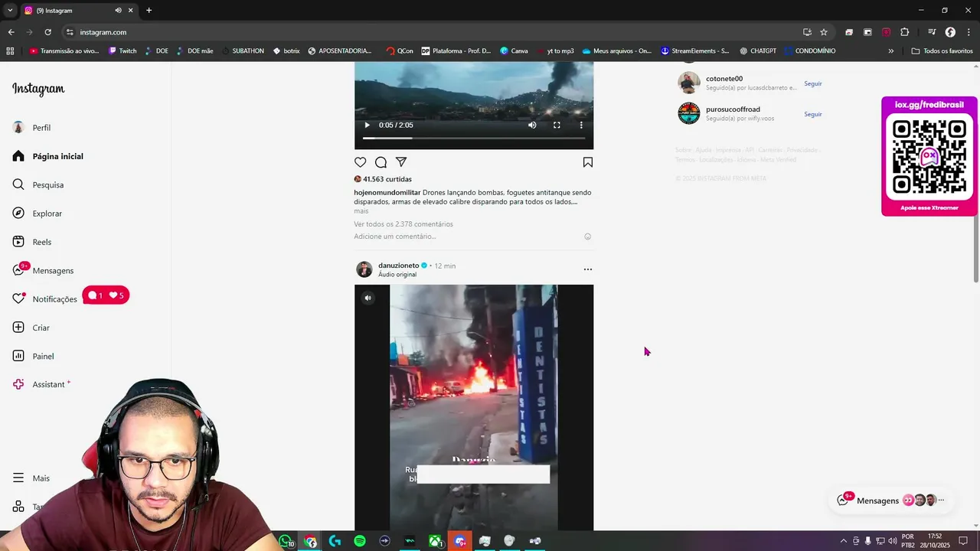Bookmark this page with the star

(x=824, y=32)
